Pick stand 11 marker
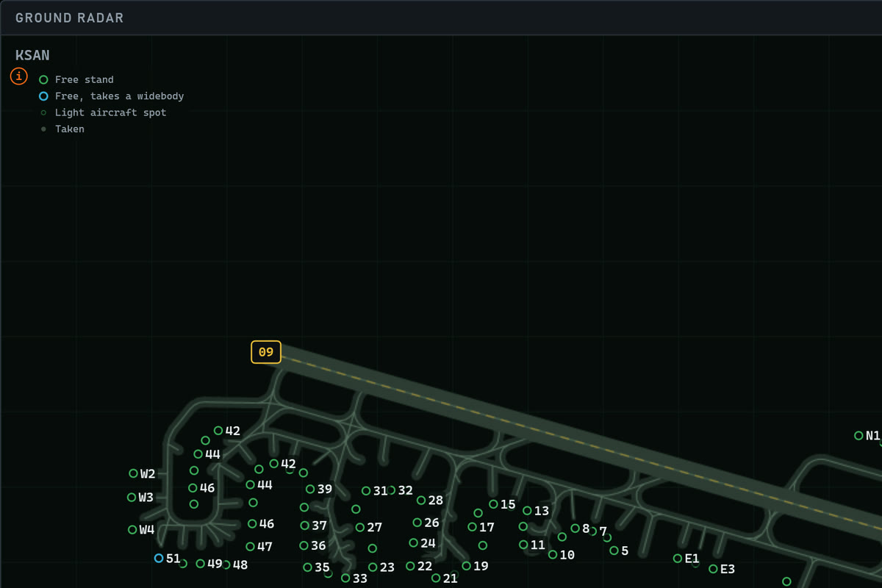Viewport: 882px width, 588px height. click(x=524, y=545)
